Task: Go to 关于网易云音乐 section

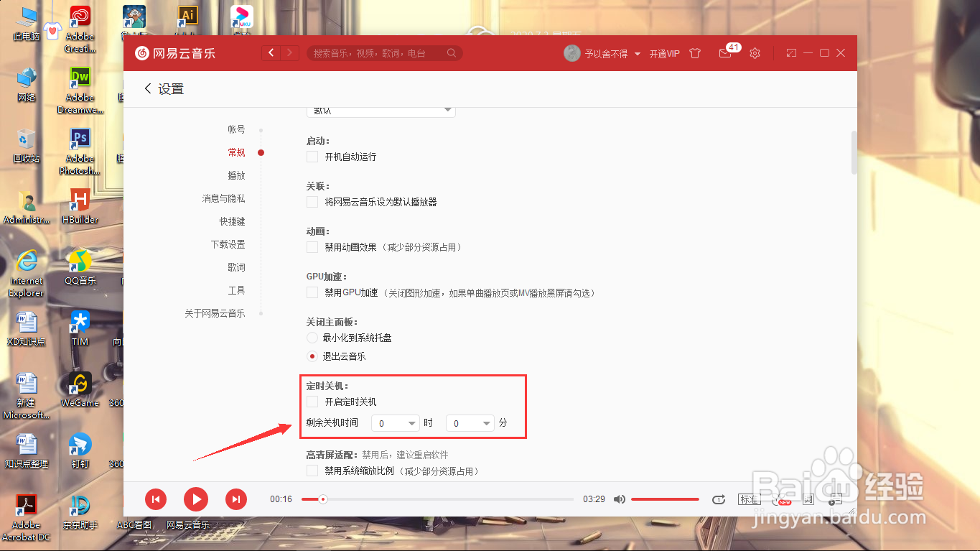Action: pos(215,313)
